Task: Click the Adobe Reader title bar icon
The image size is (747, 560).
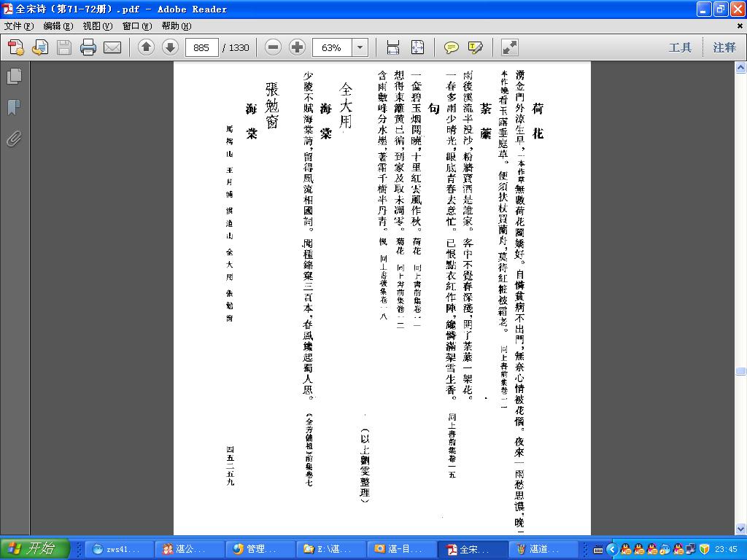Action: (x=7, y=9)
